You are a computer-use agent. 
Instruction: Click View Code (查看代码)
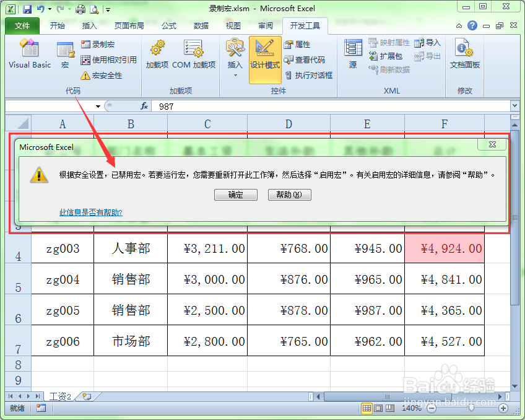(305, 59)
